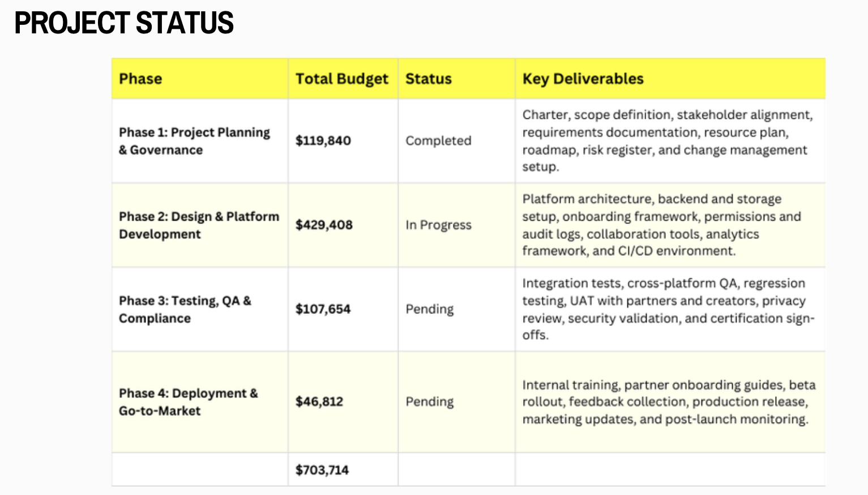Viewport: 868px width, 495px height.
Task: Click the $429,408 budget cell
Action: click(x=324, y=225)
